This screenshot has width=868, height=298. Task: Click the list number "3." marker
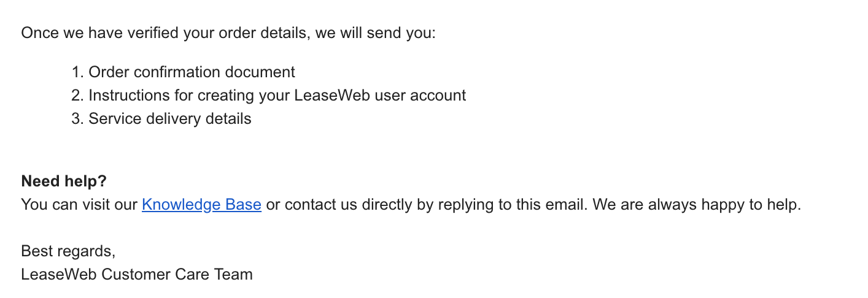coord(77,119)
